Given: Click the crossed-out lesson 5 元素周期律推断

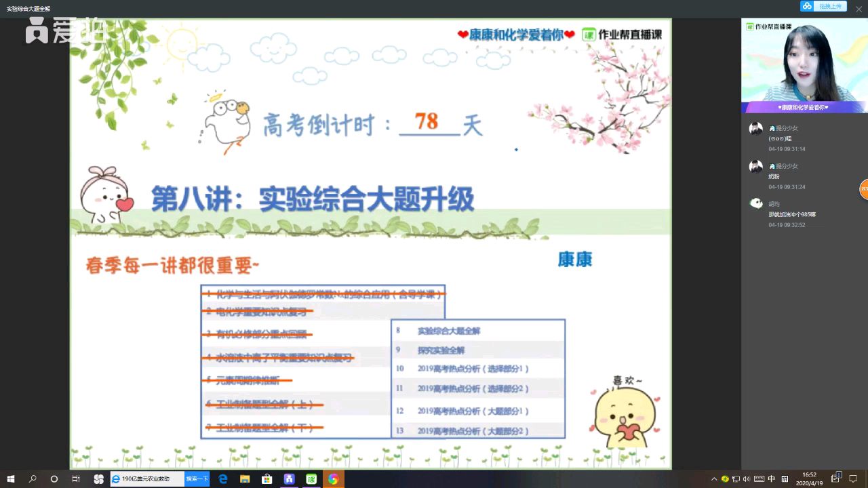Looking at the screenshot, I should pos(248,380).
